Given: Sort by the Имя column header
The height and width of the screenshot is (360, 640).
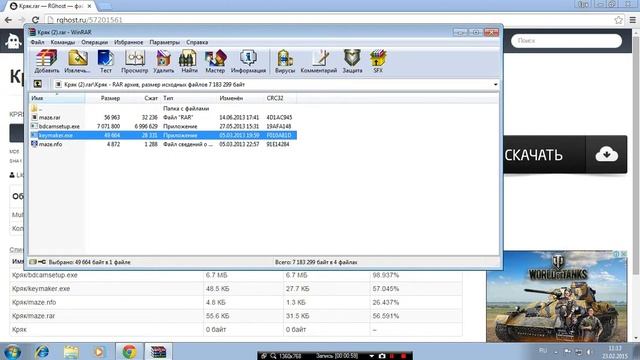Looking at the screenshot, I should click(57, 98).
